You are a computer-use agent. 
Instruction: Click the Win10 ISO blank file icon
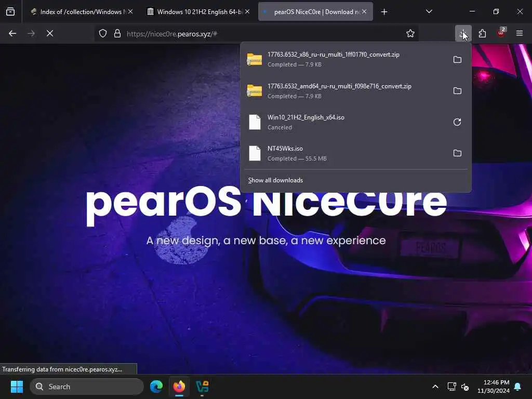click(255, 122)
